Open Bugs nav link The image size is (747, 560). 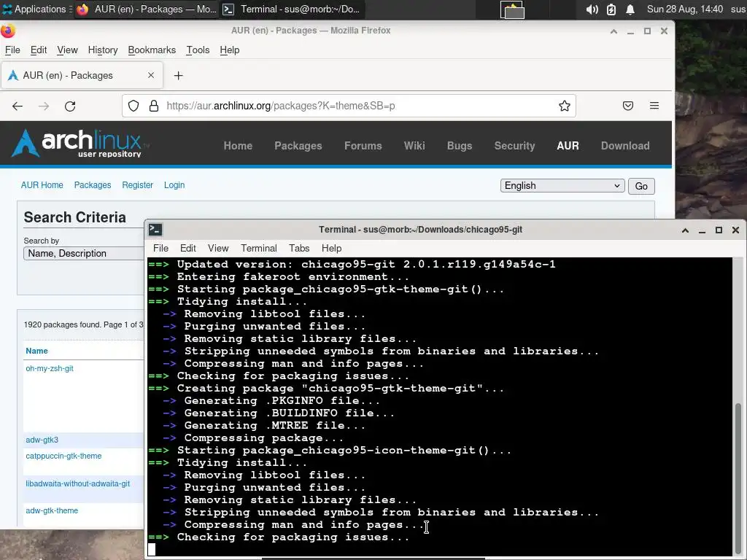(460, 146)
